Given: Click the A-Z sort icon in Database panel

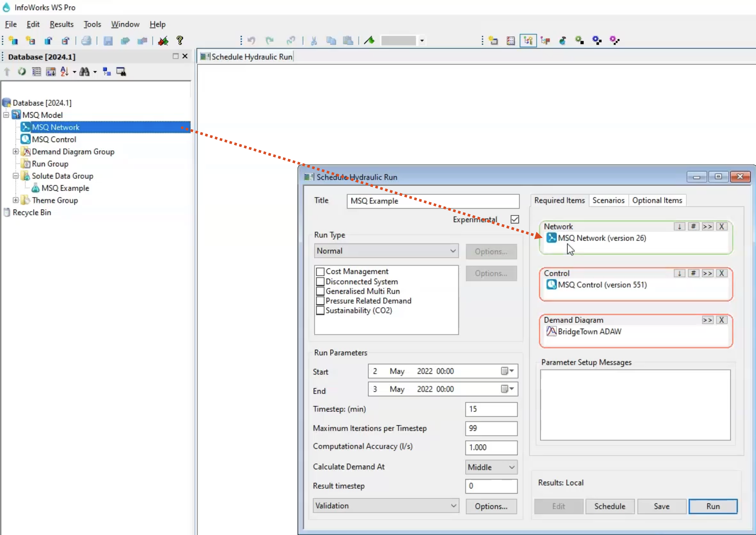Looking at the screenshot, I should click(64, 72).
